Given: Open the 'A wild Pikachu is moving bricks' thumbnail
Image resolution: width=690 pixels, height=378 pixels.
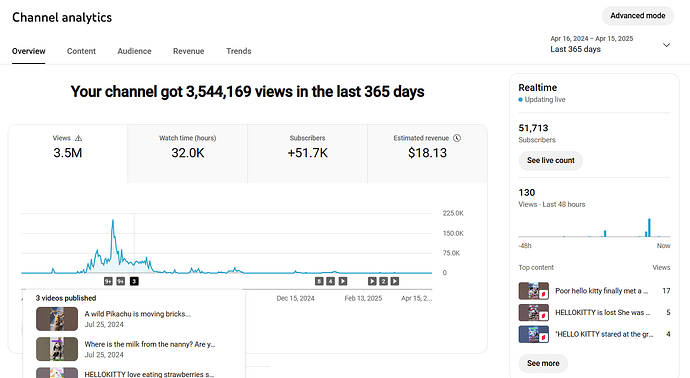Looking at the screenshot, I should [57, 319].
